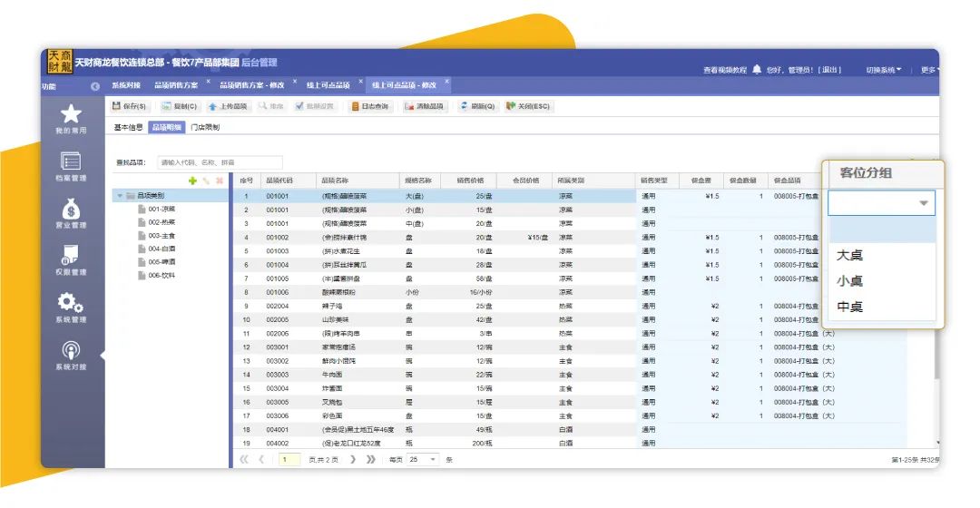The image size is (980, 508).
Task: Open the 门店限制 sub-tab
Action: point(205,127)
